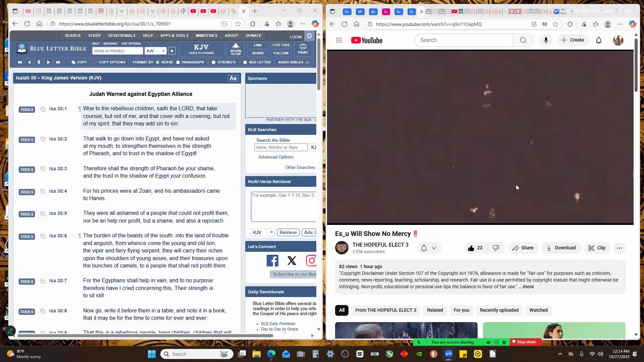
Task: Open the KJV version dropdown near search
Action: click(156, 51)
